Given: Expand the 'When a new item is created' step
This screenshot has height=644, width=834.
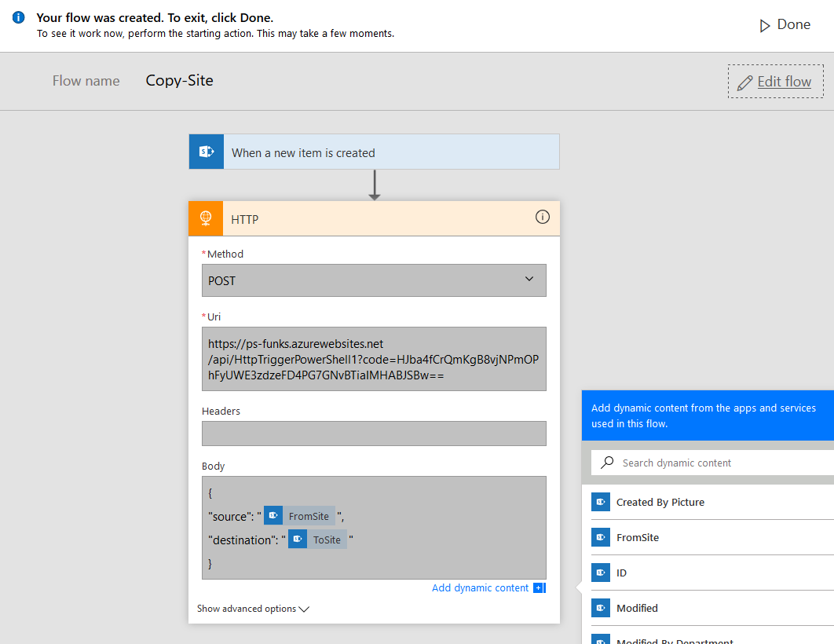Looking at the screenshot, I should pos(393,152).
